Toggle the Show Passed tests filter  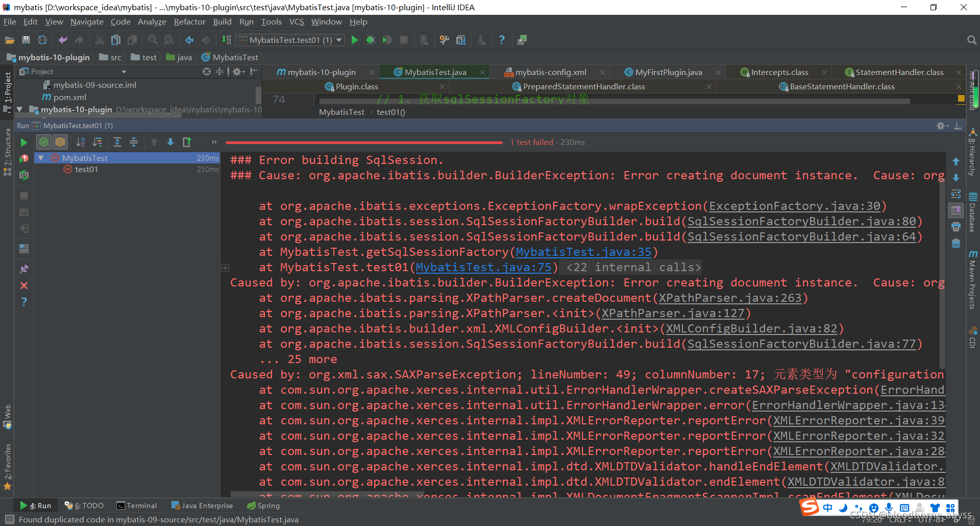43,142
